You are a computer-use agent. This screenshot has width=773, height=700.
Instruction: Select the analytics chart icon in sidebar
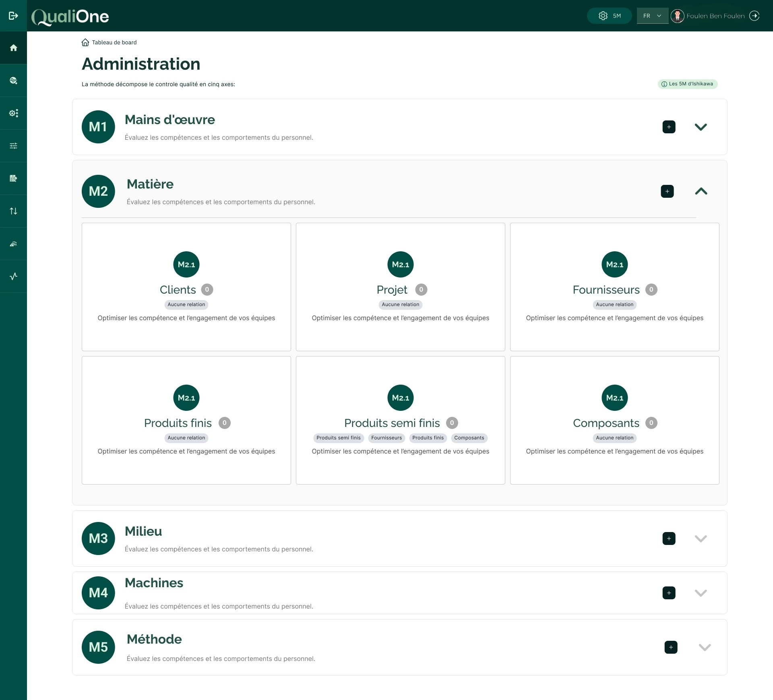[x=13, y=80]
